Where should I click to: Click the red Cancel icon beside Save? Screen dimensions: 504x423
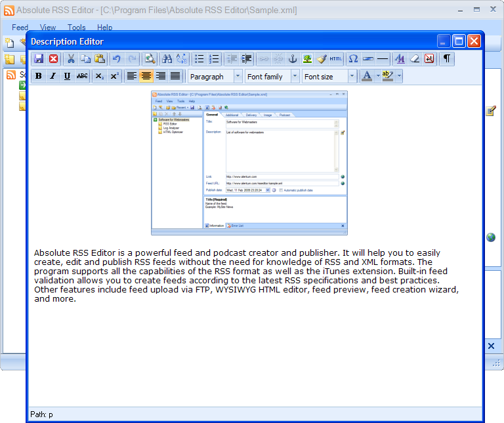click(53, 59)
